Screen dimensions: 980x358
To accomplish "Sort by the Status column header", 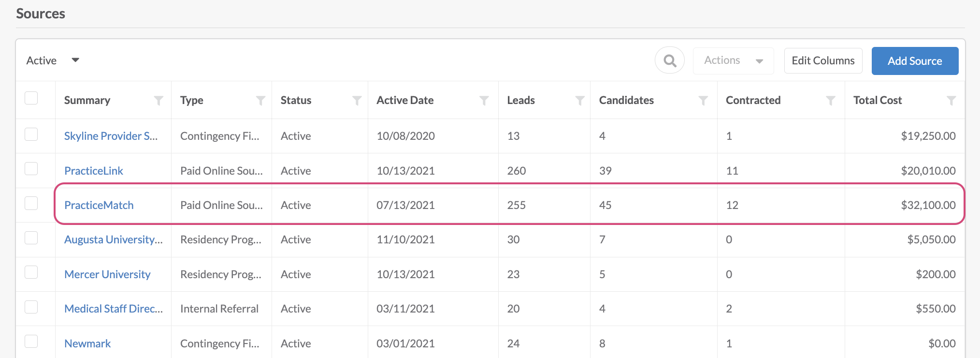I will 296,100.
